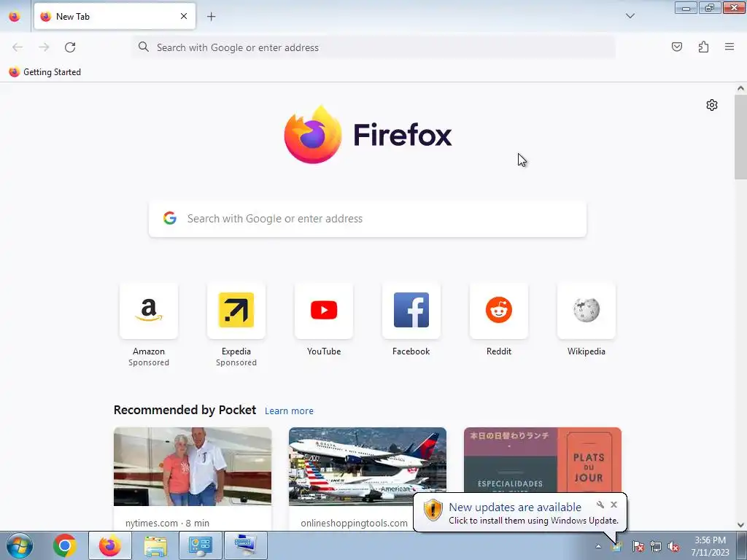
Task: Select the New Tab tab
Action: coord(115,16)
